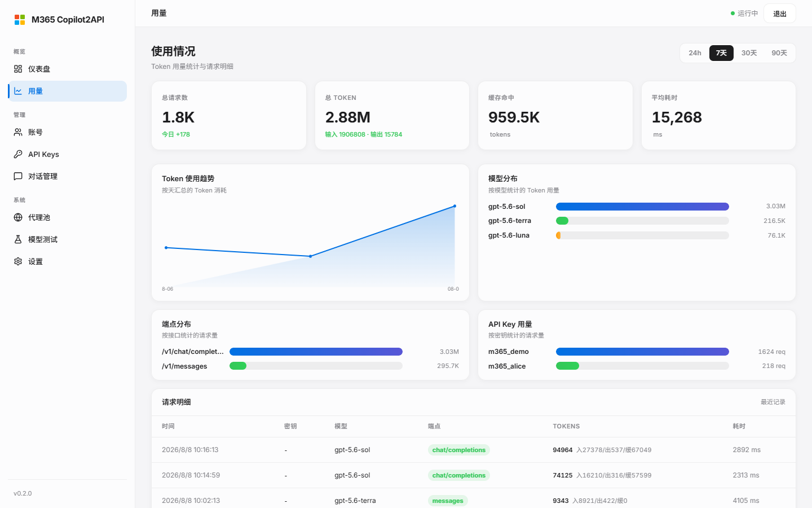Click the 账号 users icon
The width and height of the screenshot is (812, 508).
(18, 132)
